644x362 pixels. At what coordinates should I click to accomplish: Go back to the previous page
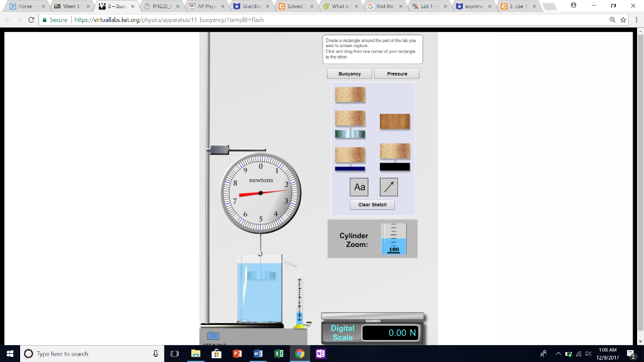point(8,19)
